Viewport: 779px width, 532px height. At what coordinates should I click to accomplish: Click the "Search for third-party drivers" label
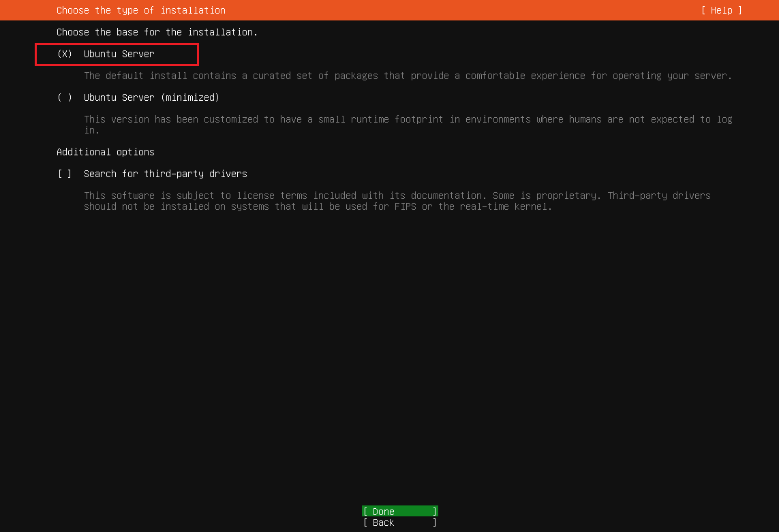point(166,174)
